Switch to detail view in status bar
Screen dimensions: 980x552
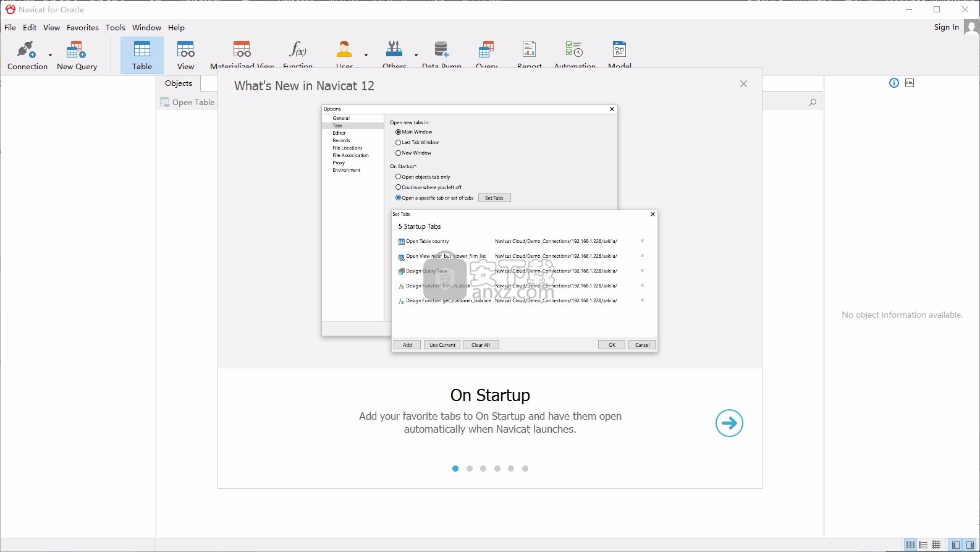[x=937, y=545]
